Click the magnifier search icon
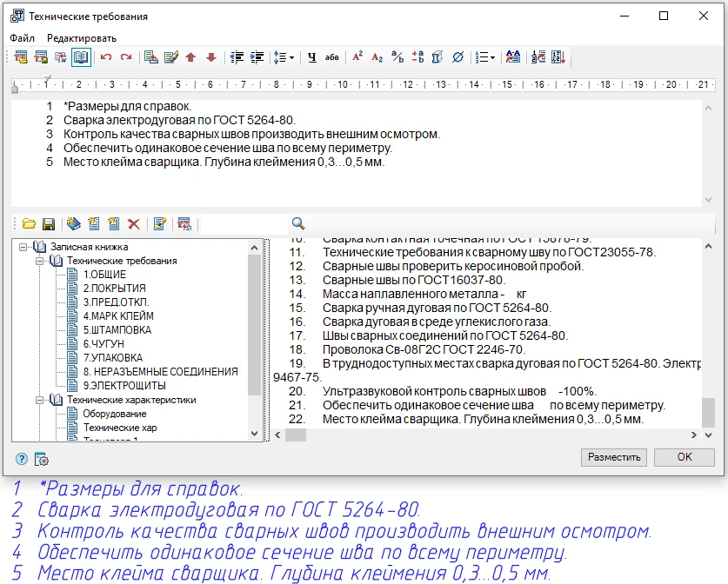 coord(298,224)
